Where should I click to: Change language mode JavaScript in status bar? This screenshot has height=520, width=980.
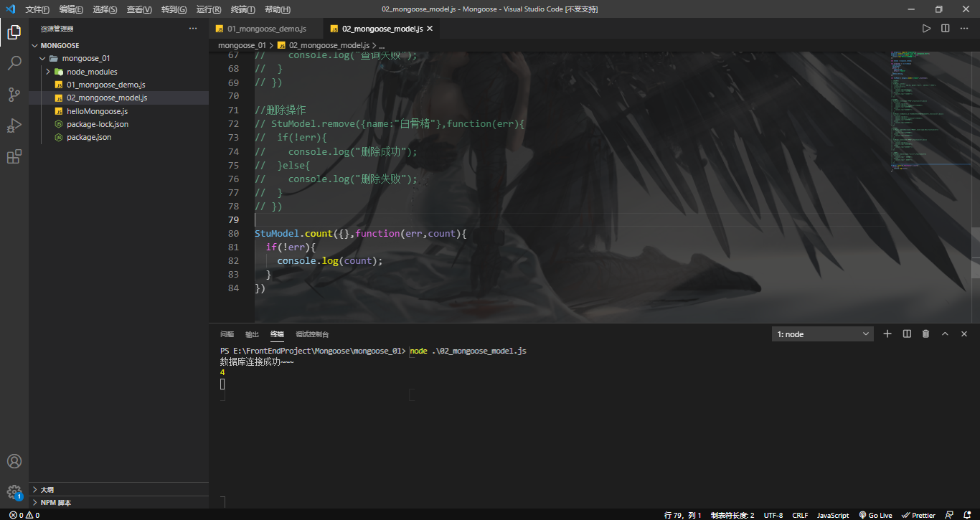click(x=833, y=515)
